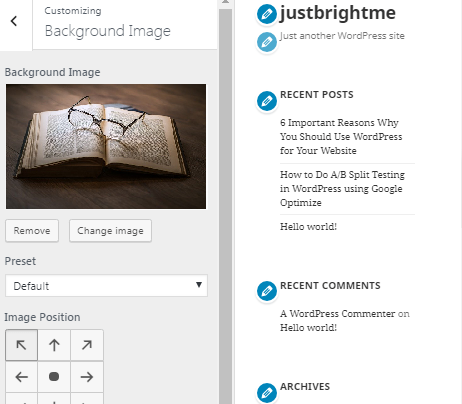Set image position to center right
Viewport: 462px width, 404px height.
(x=87, y=377)
